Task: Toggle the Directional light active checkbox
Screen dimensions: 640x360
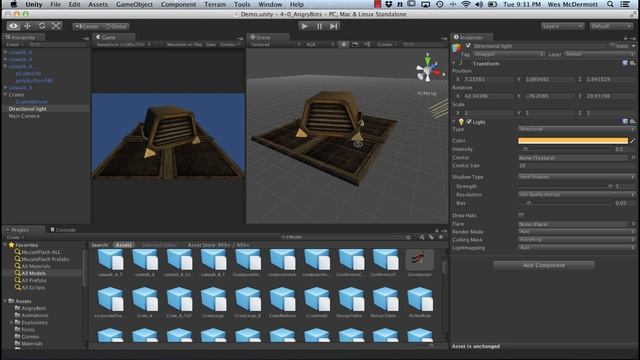Action: (468, 46)
